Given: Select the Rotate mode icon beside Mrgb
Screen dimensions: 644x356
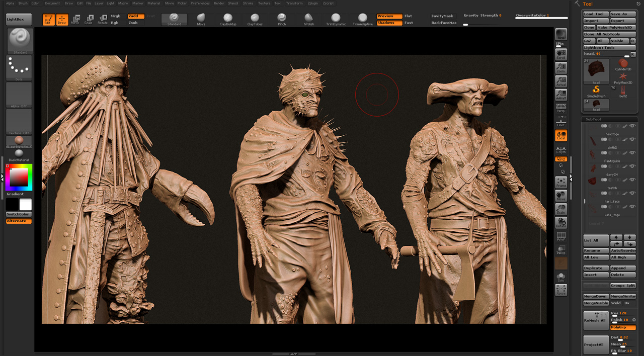Looking at the screenshot, I should pyautogui.click(x=103, y=20).
